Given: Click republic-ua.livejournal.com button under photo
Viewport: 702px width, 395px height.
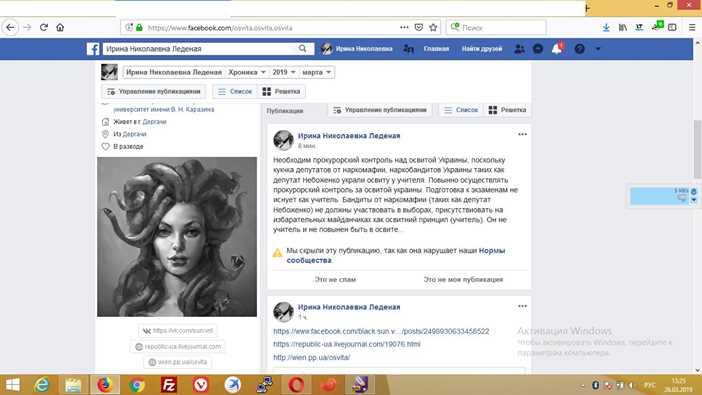Looking at the screenshot, I should pos(178,347).
